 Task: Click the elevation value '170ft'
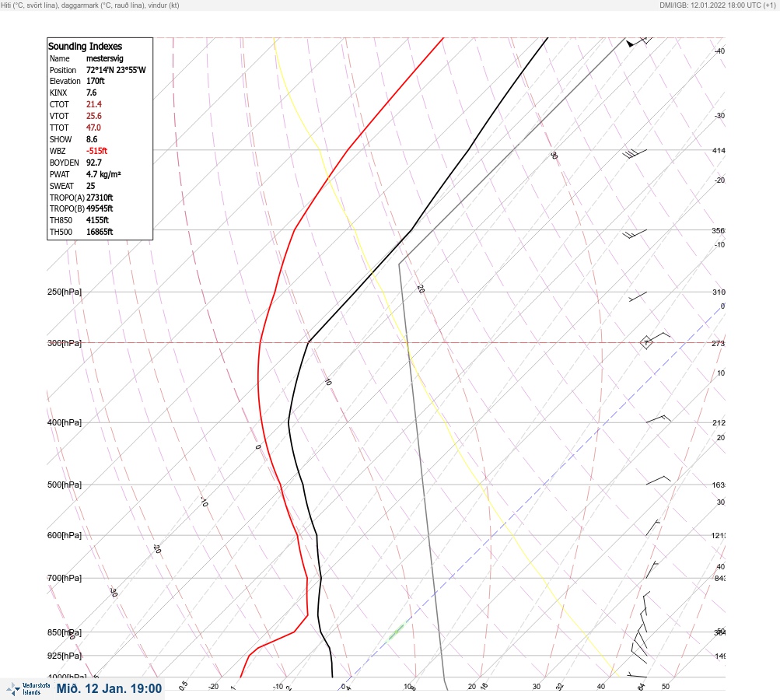click(x=95, y=81)
